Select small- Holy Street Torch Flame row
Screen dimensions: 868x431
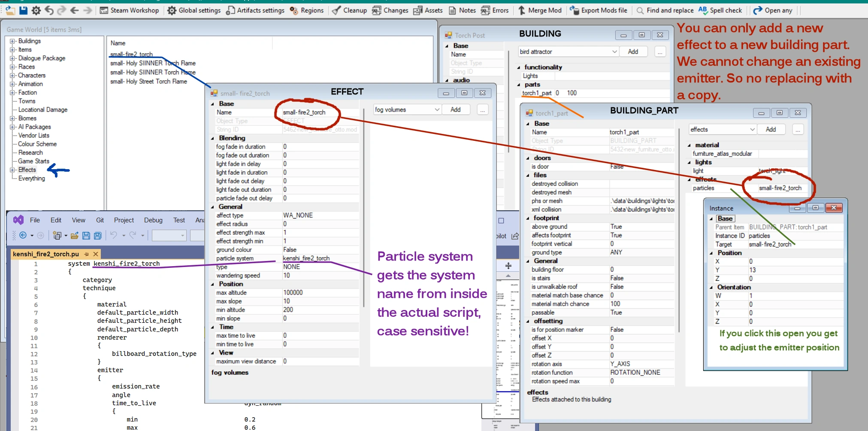pyautogui.click(x=148, y=82)
